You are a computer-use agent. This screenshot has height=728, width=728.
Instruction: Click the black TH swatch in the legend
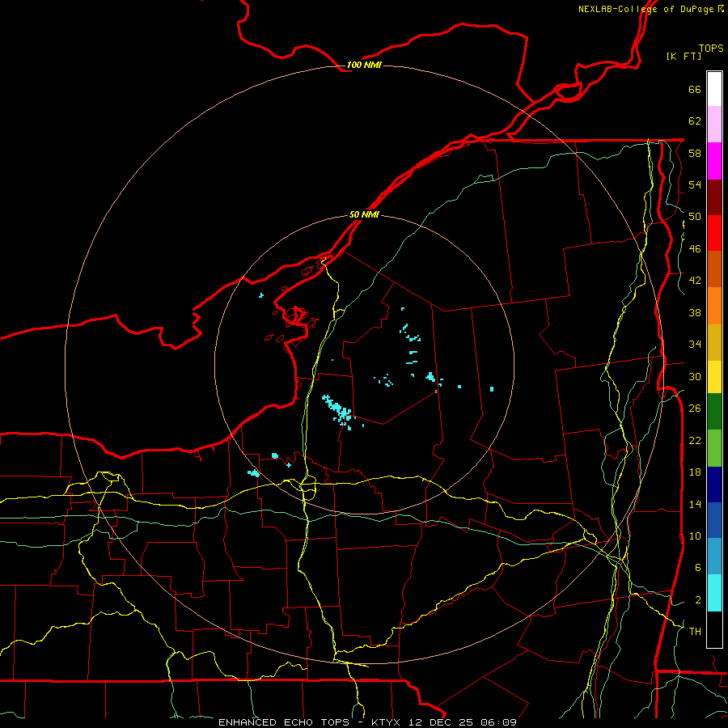point(714,629)
